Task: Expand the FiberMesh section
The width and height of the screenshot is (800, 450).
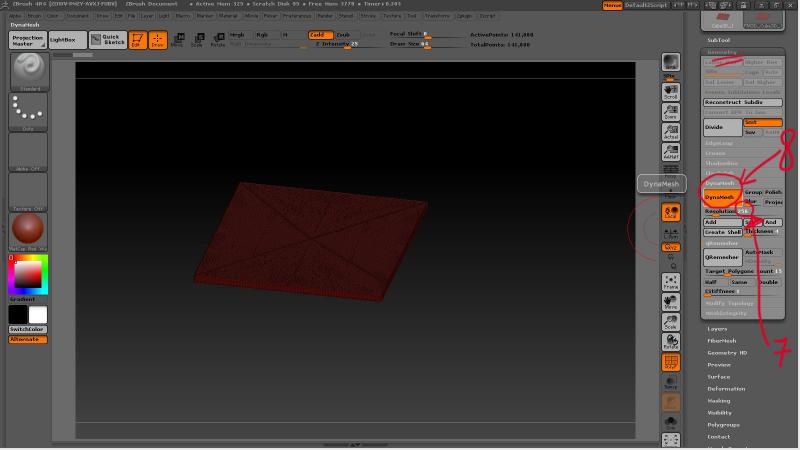Action: 721,341
